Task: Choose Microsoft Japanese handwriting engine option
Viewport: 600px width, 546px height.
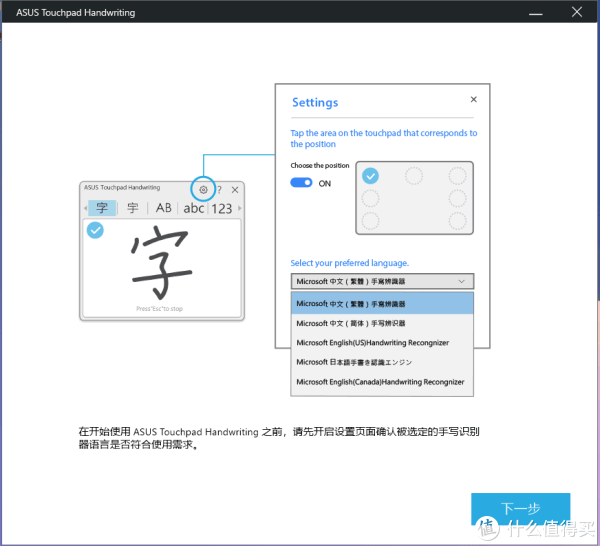Action: coord(382,362)
